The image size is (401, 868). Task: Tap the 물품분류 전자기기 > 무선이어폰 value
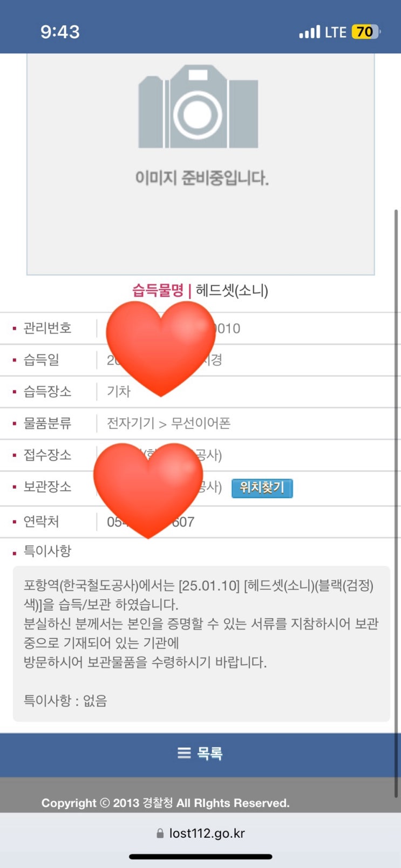coord(169,423)
